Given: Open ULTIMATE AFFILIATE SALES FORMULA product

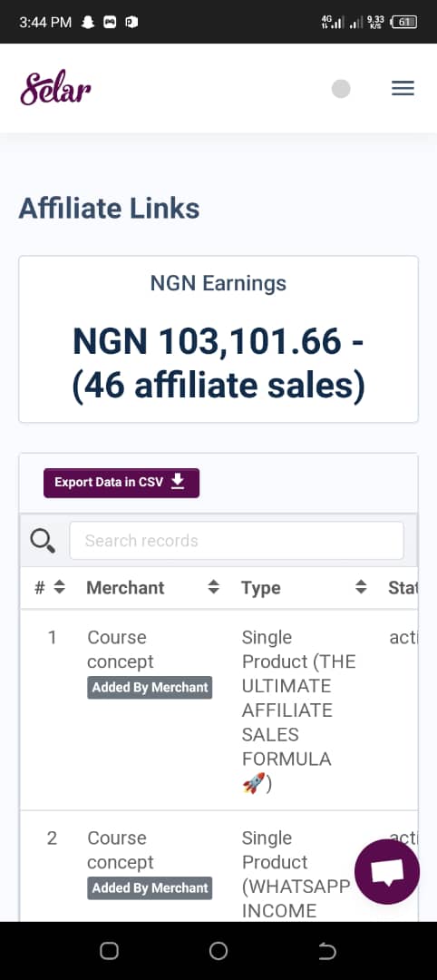Looking at the screenshot, I should coord(298,710).
